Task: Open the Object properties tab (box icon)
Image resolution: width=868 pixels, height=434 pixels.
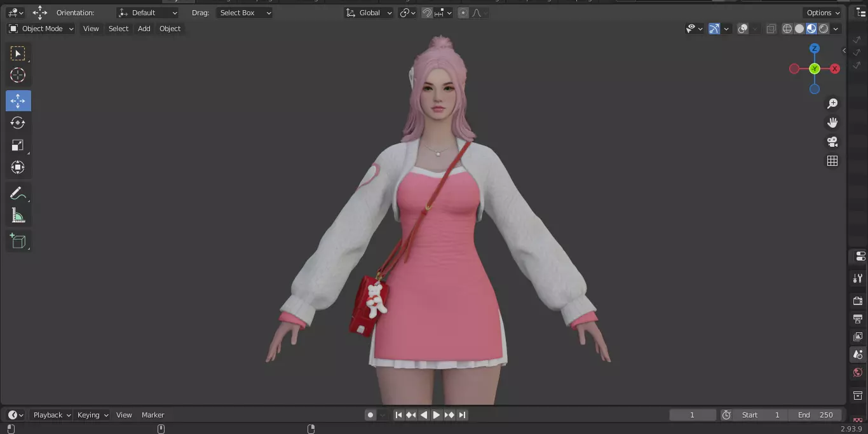Action: point(858,395)
